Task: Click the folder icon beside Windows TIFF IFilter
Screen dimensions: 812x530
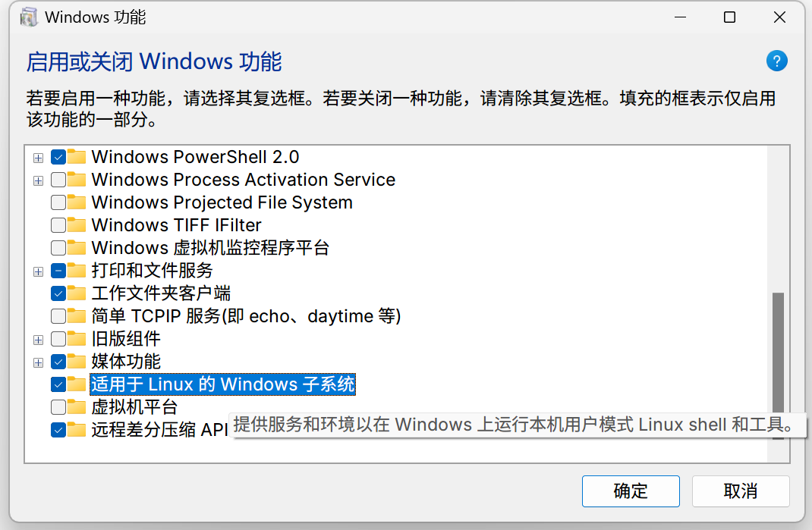Action: [x=77, y=225]
